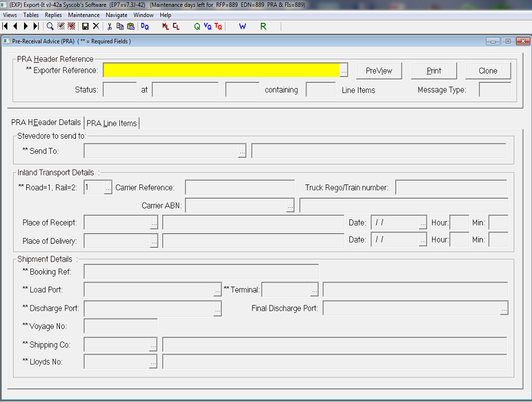This screenshot has height=402, width=532.
Task: Click the last record navigation arrow
Action: [x=36, y=26]
